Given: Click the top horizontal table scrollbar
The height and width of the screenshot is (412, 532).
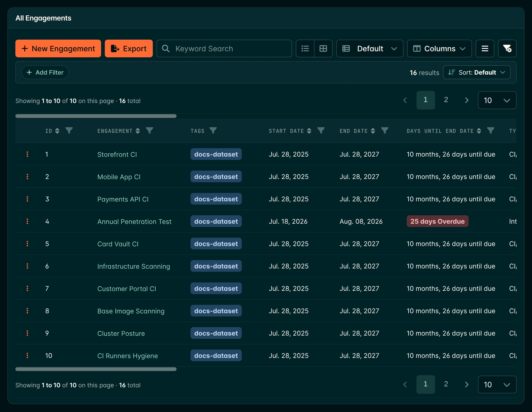Looking at the screenshot, I should point(96,116).
